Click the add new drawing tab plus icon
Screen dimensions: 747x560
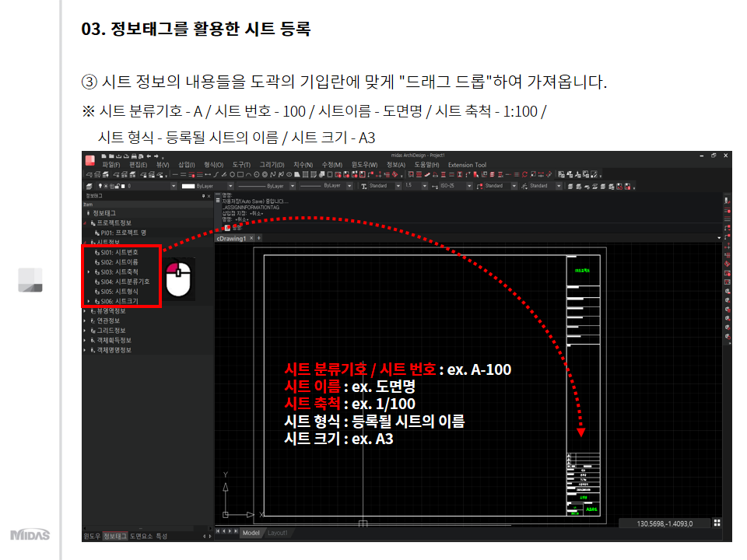point(259,238)
